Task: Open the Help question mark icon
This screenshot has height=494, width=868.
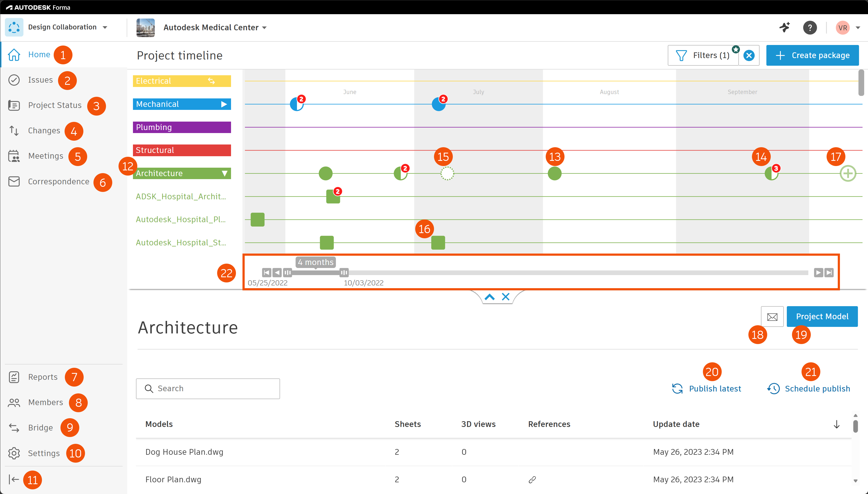Action: tap(810, 28)
